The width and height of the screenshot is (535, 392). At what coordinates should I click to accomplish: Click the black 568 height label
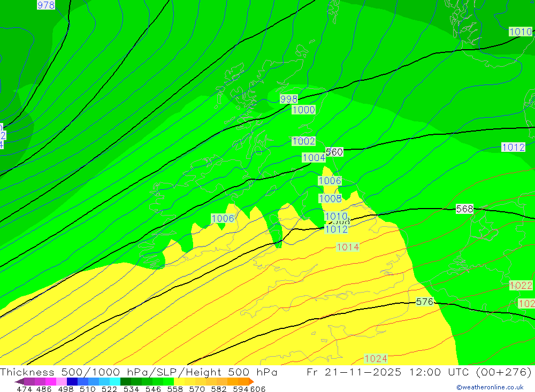tap(465, 209)
